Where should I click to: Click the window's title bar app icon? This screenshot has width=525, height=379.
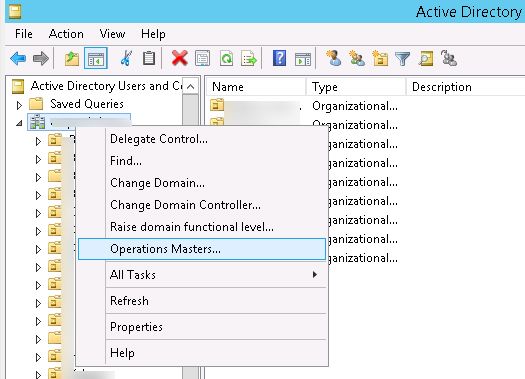tap(15, 11)
